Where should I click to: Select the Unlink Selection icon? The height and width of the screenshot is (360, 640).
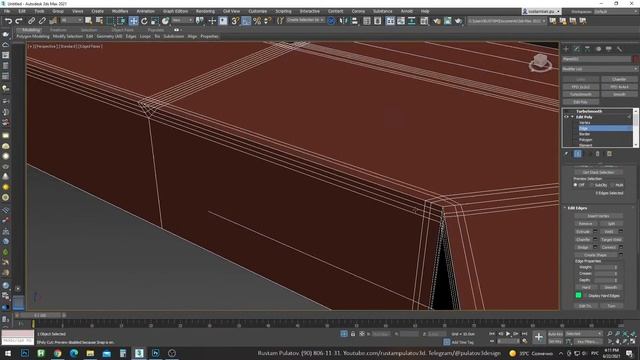[42, 20]
